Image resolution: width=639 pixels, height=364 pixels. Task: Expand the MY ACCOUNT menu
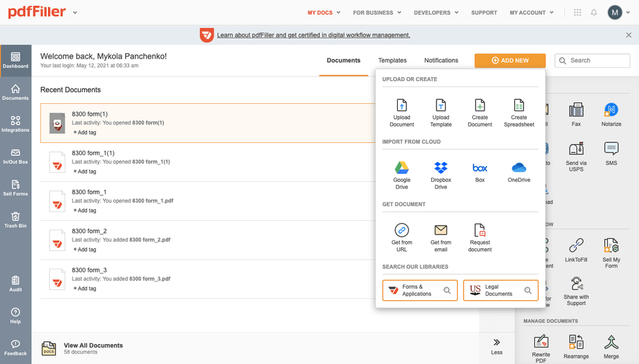[532, 13]
